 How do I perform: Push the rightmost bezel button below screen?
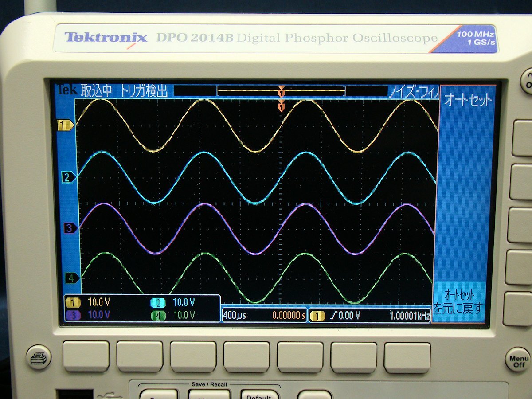tap(407, 358)
